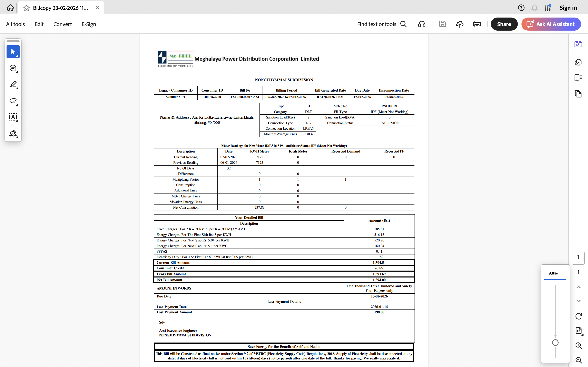Open the Comments panel on right
588x367 pixels.
tap(578, 62)
